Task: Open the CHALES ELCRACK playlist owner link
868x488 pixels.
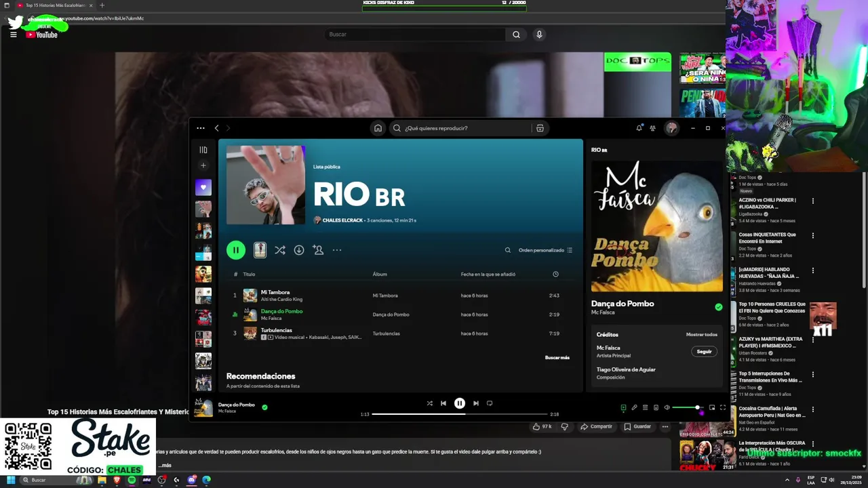Action: point(342,220)
